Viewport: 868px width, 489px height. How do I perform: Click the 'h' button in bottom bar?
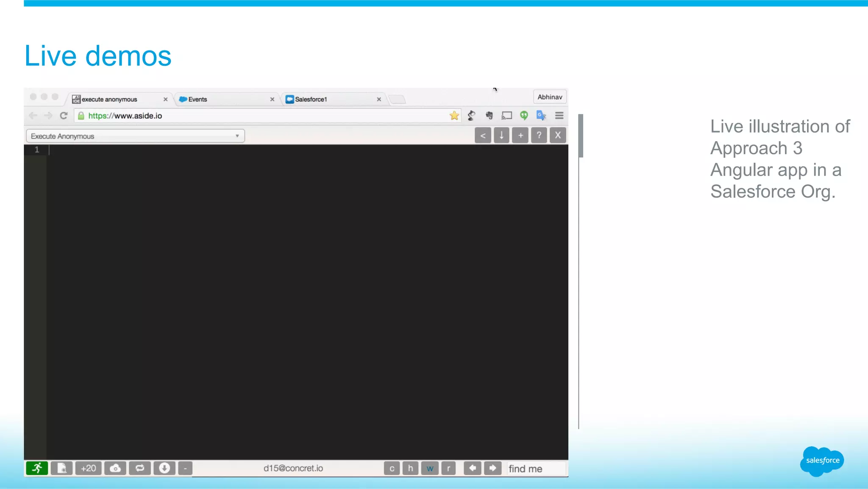click(x=410, y=468)
